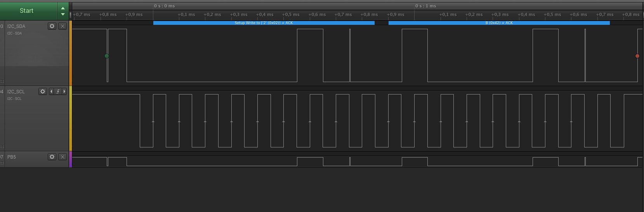
Task: Grab the I2C_SDA channel resize grip dots
Action: pos(2,81)
